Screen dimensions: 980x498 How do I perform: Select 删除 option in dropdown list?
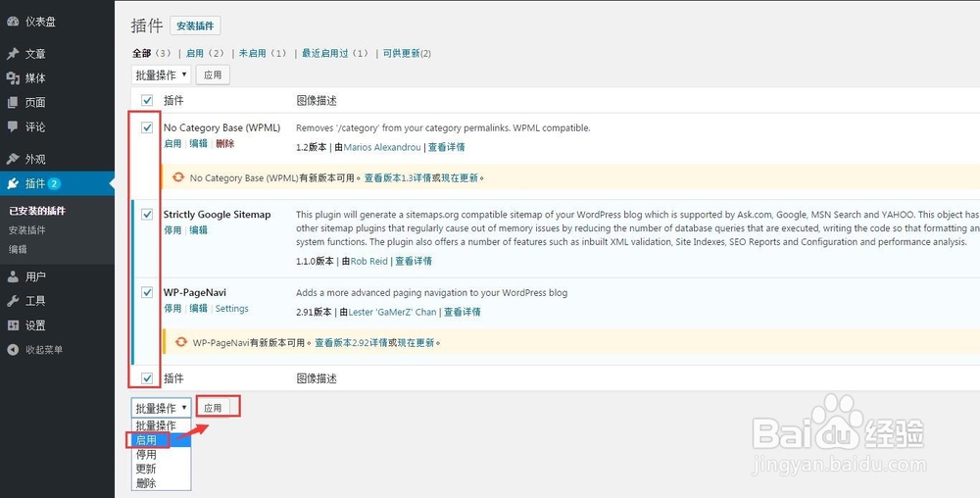click(162, 483)
